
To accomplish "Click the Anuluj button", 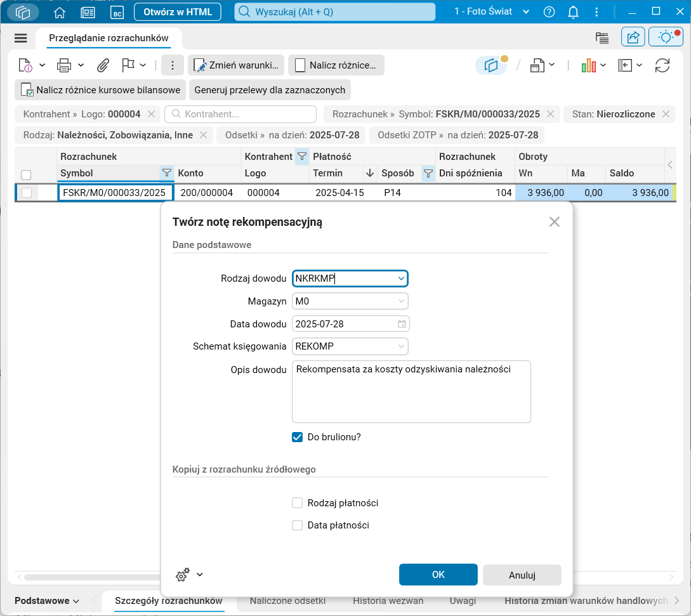I will [522, 575].
